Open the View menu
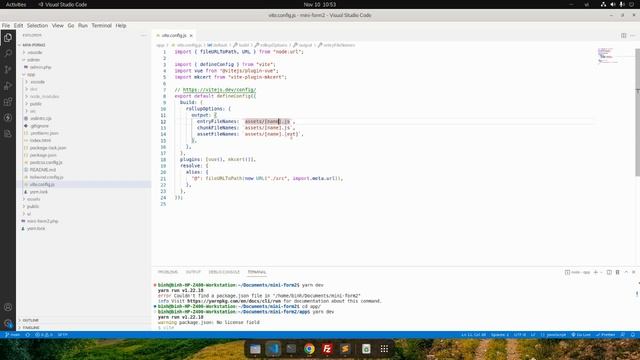This screenshot has width=640, height=360. pyautogui.click(x=58, y=25)
